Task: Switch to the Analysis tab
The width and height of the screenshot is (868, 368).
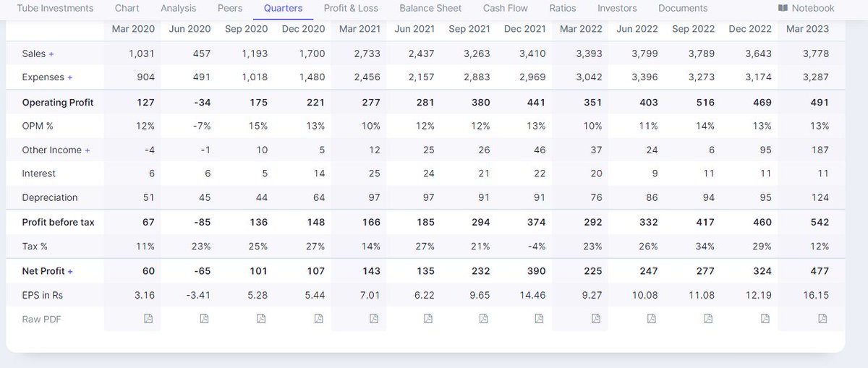Action: [x=179, y=8]
